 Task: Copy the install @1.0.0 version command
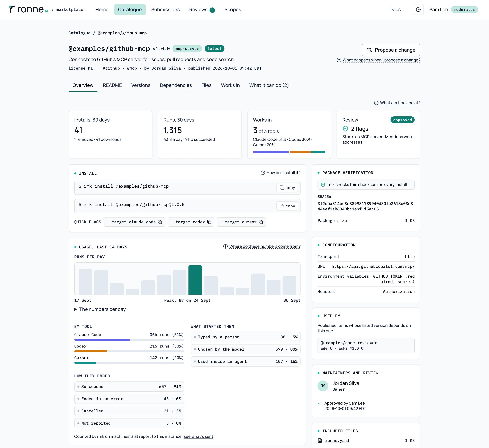coord(287,206)
